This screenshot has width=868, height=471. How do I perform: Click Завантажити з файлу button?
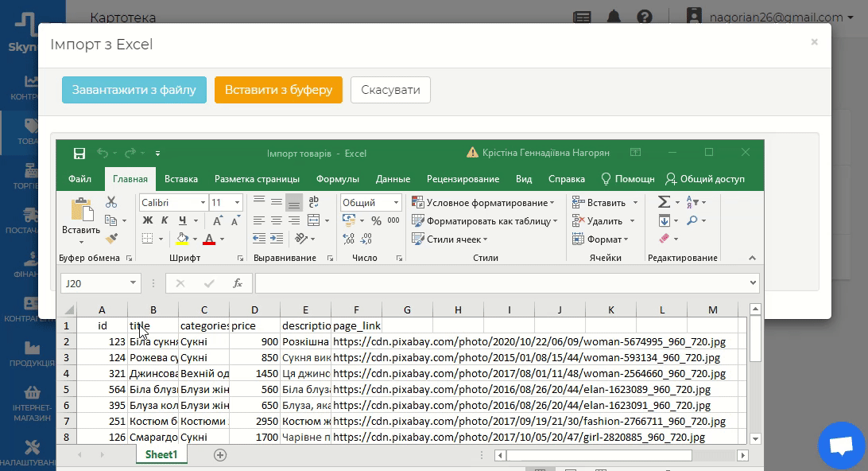tap(134, 90)
